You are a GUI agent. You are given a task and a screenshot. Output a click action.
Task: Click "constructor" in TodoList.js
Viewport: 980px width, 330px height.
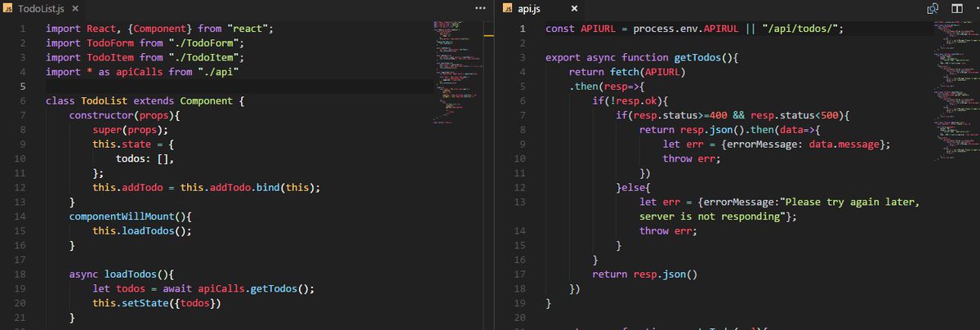tap(101, 115)
